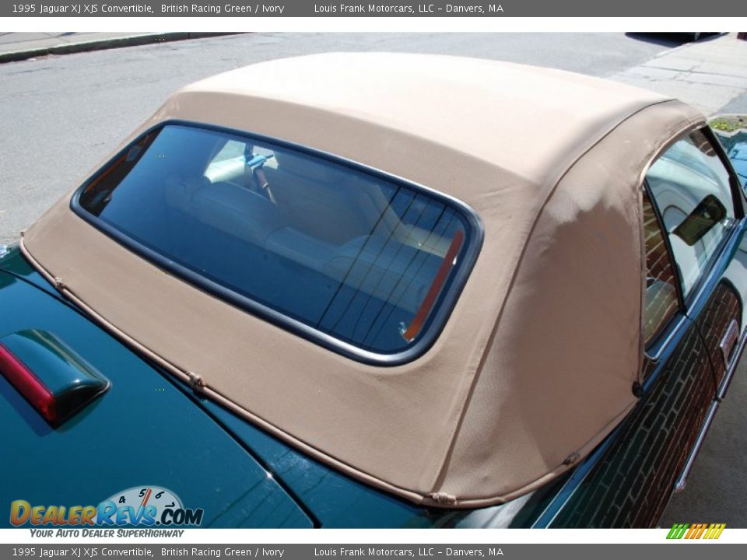This screenshot has width=747, height=560.
Task: Click bottom caption '1995 Jaguar XJ XJS Convertible'
Action: click(x=82, y=552)
